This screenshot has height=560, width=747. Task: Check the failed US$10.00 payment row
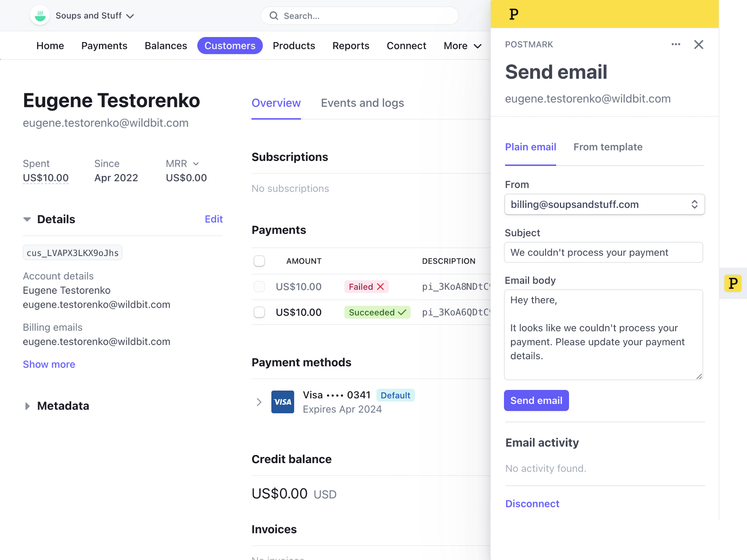click(x=259, y=287)
